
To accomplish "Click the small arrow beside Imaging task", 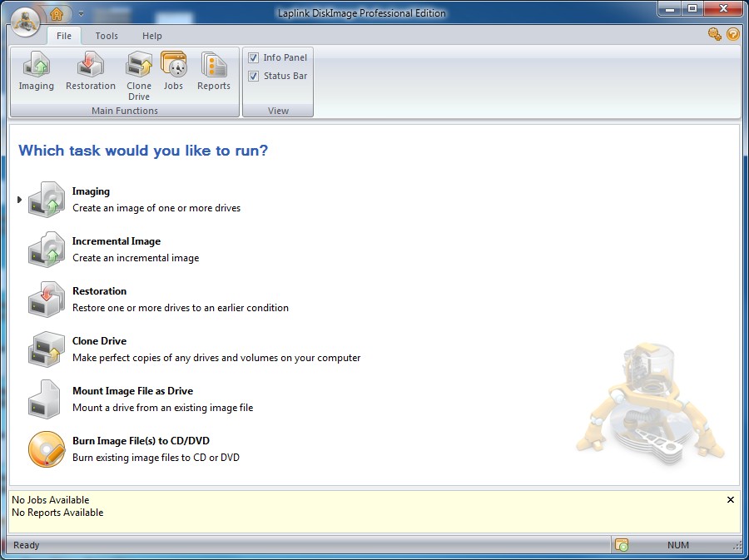I will 20,200.
